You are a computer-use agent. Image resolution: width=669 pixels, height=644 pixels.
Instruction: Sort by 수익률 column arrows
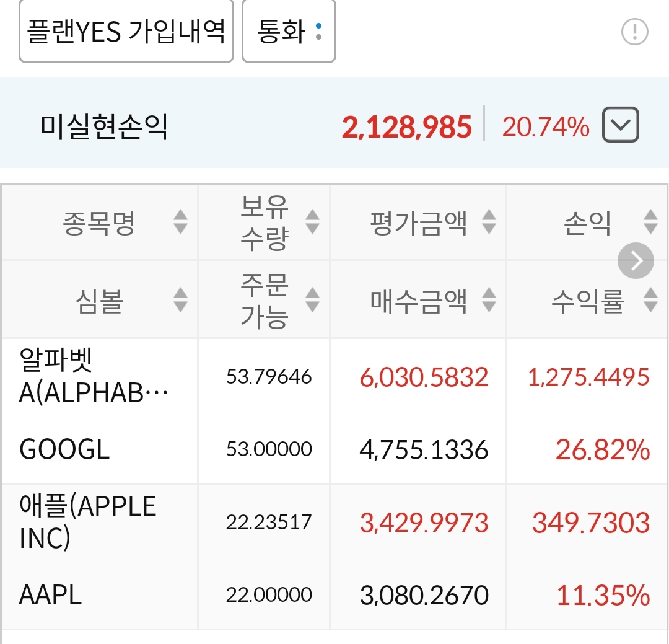click(x=650, y=300)
